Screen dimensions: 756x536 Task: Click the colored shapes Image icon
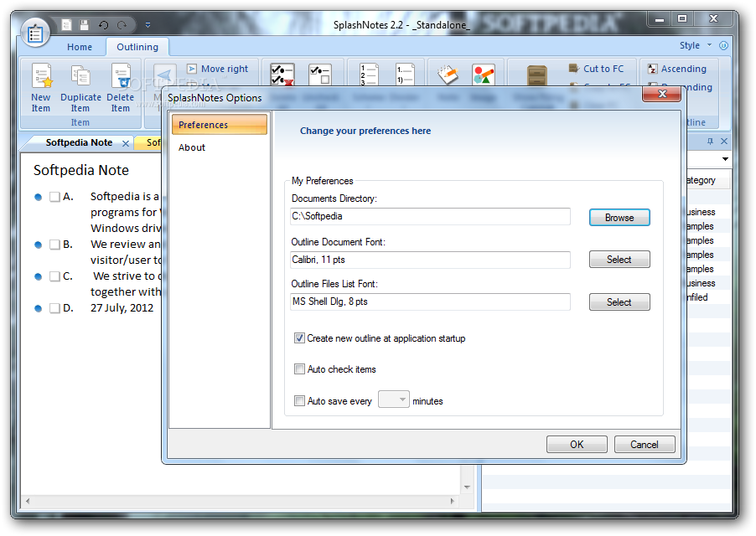pyautogui.click(x=484, y=75)
